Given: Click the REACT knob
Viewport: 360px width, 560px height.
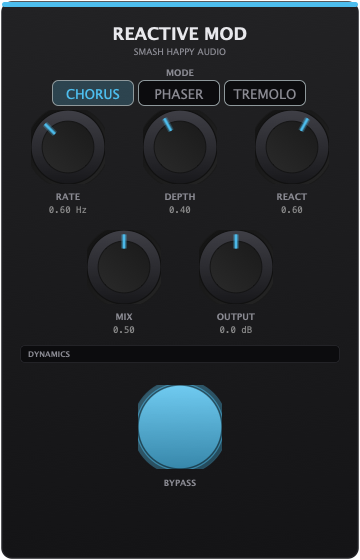Looking at the screenshot, I should 292,147.
